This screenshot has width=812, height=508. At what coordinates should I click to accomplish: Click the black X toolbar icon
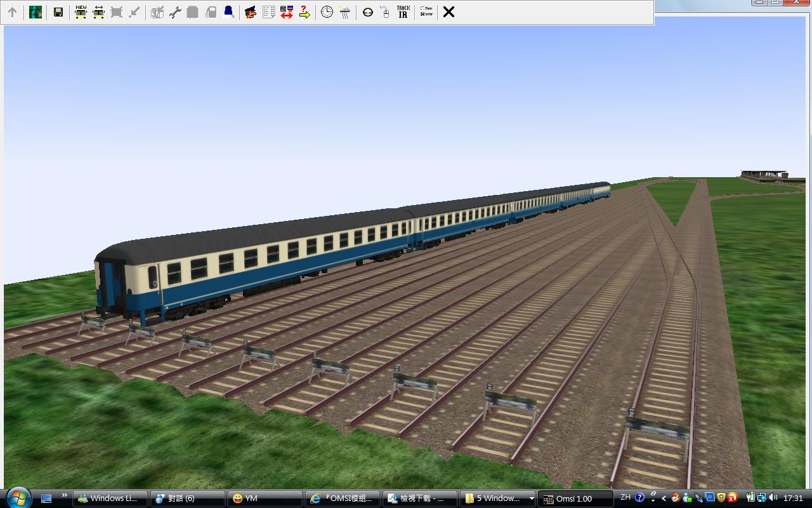(449, 12)
